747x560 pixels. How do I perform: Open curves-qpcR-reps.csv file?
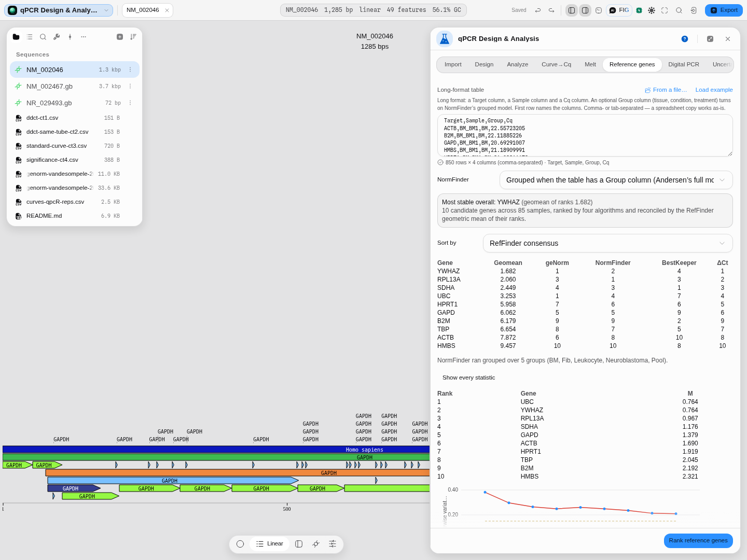[75, 202]
